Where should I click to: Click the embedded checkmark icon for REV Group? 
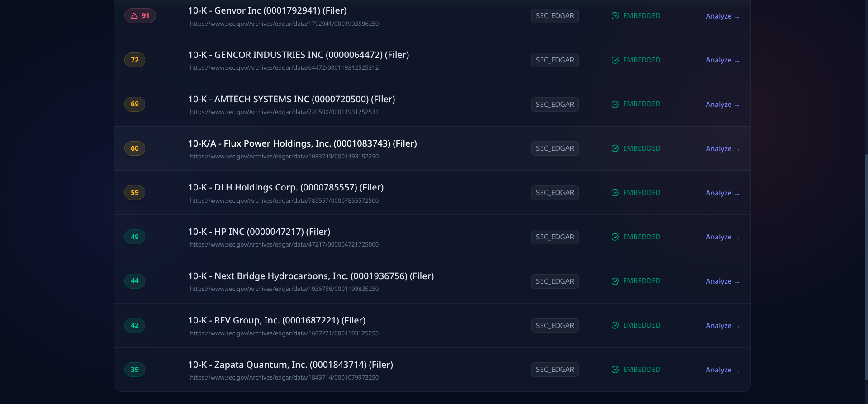pos(615,325)
